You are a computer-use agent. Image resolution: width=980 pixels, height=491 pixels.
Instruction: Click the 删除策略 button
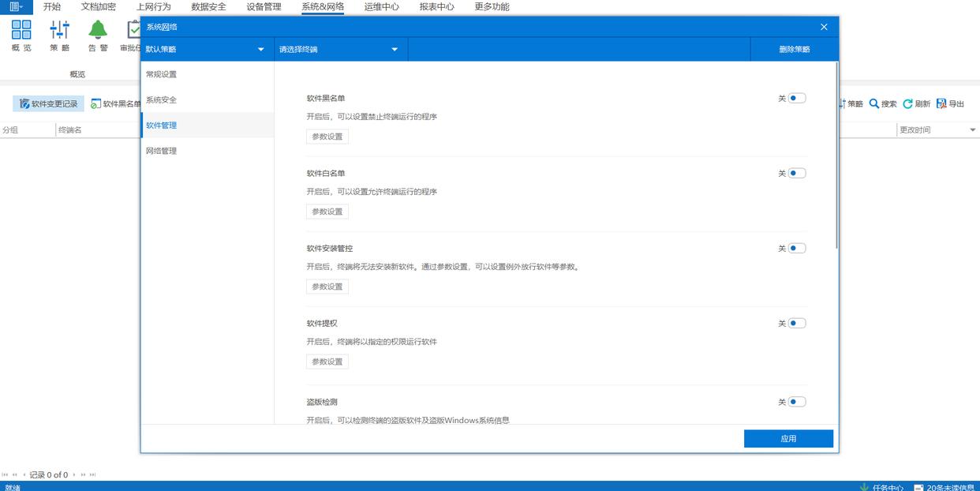794,50
